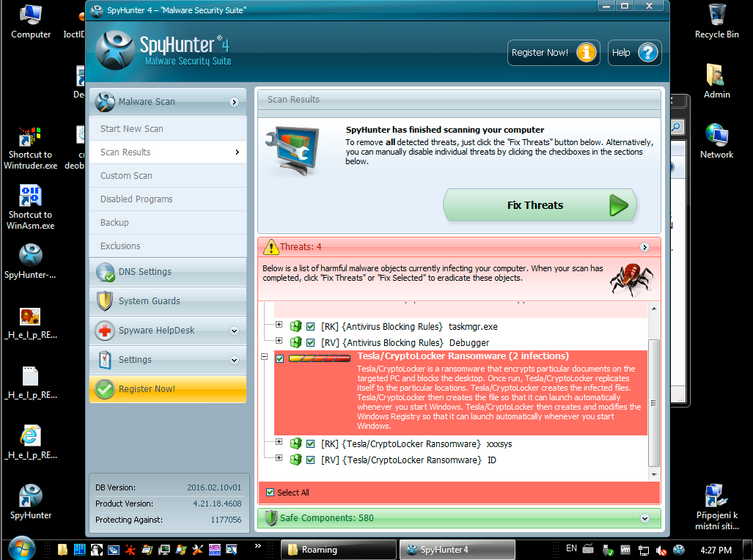The image size is (753, 560).
Task: Open Start New Scan
Action: [168, 129]
